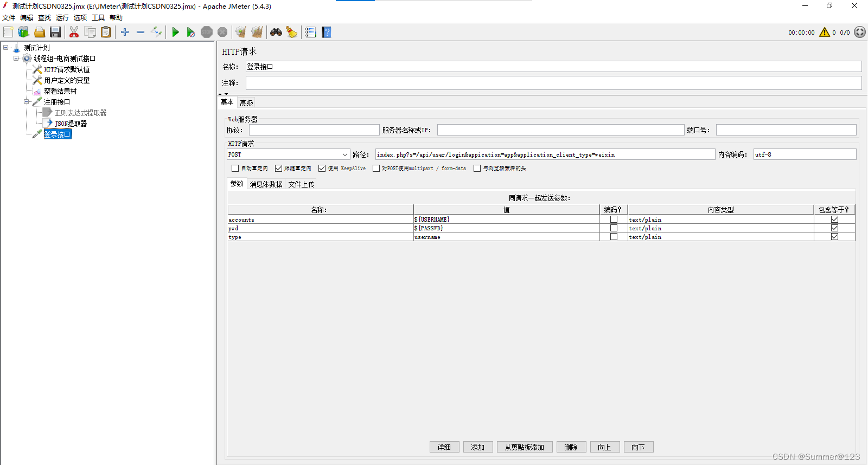868x465 pixels.
Task: Toggle 编码 checkbox for pwd row
Action: click(614, 228)
